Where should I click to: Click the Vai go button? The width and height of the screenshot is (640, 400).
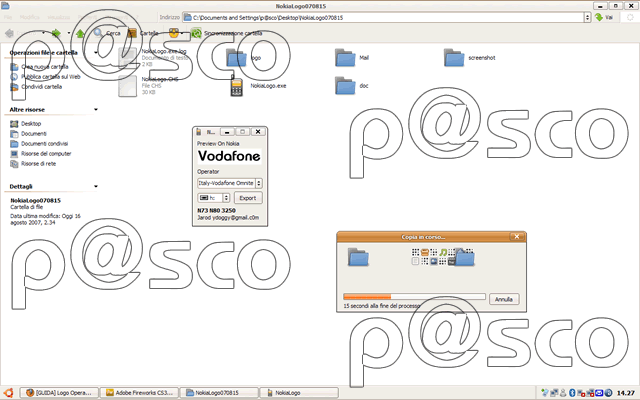click(604, 17)
